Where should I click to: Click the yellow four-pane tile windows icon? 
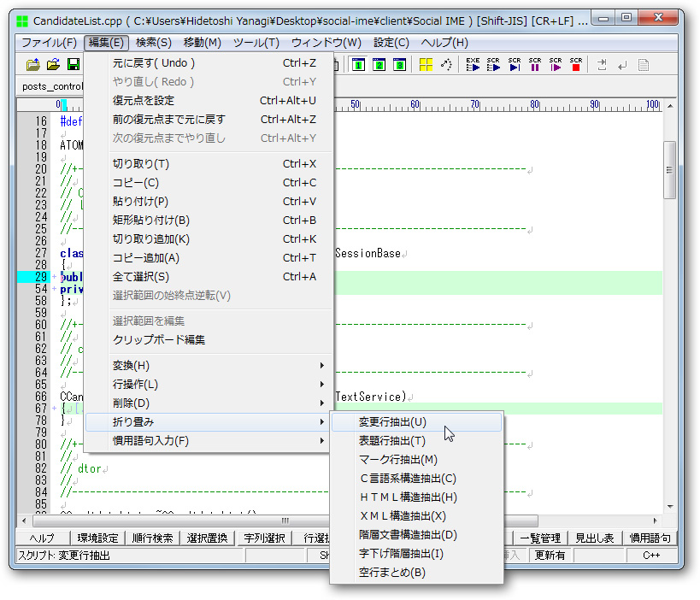tap(426, 65)
